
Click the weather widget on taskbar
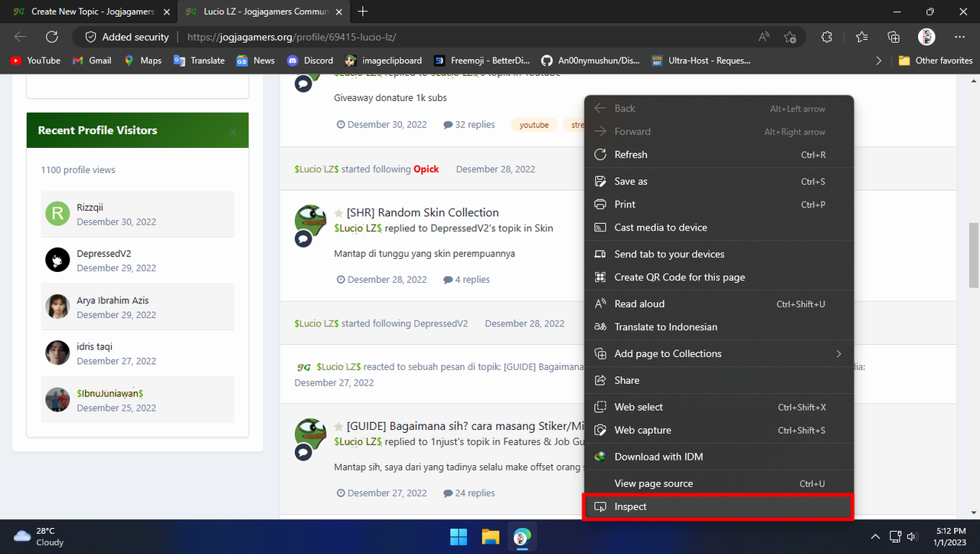40,536
